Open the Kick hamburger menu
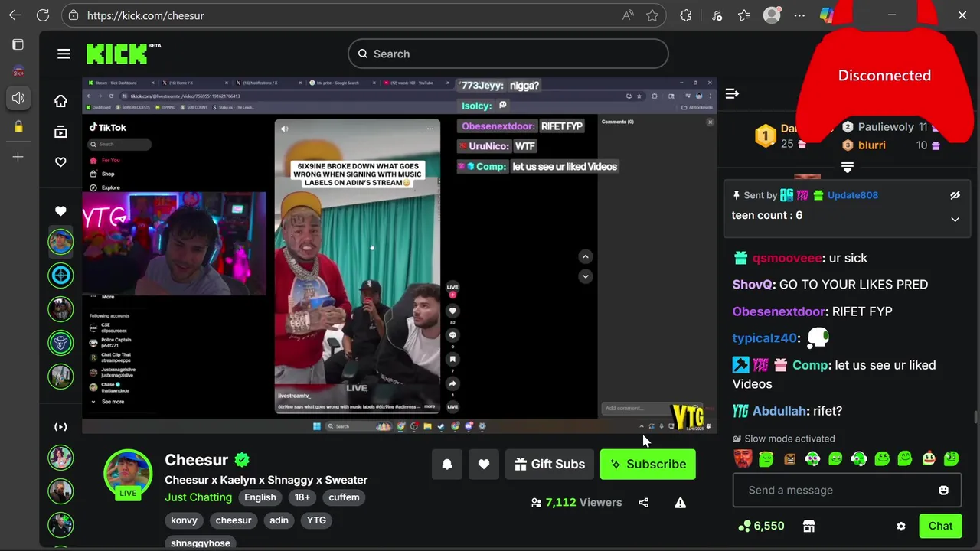The image size is (980, 551). pyautogui.click(x=64, y=54)
